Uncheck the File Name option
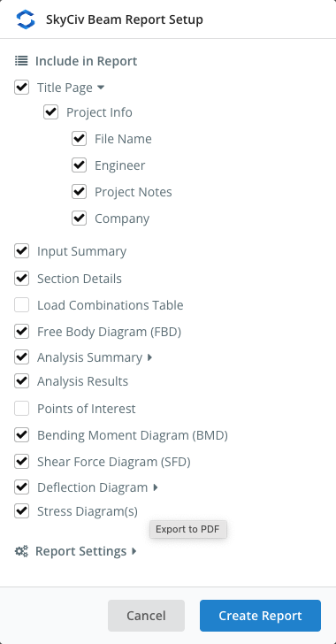This screenshot has width=336, height=644. pyautogui.click(x=79, y=138)
